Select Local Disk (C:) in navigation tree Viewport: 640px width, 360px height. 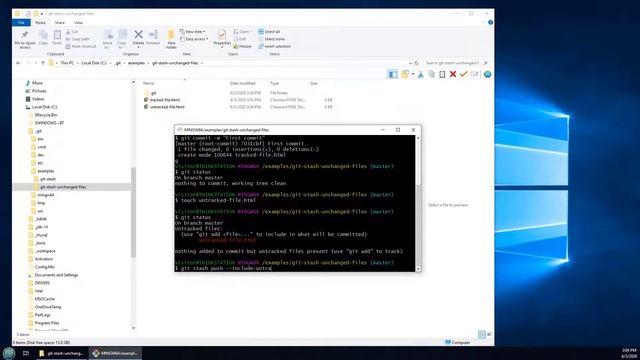point(44,107)
